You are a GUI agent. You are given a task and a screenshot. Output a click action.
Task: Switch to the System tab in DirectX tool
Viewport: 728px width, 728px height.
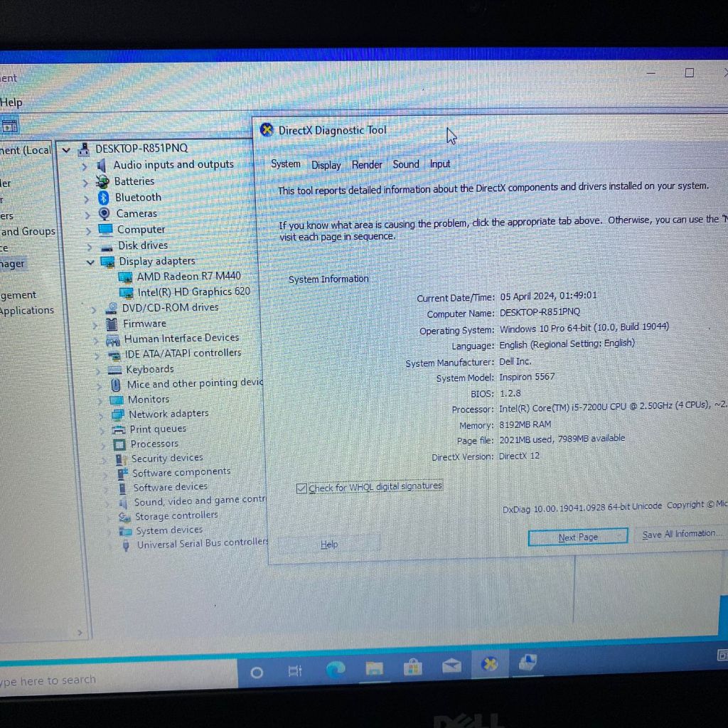(x=286, y=164)
